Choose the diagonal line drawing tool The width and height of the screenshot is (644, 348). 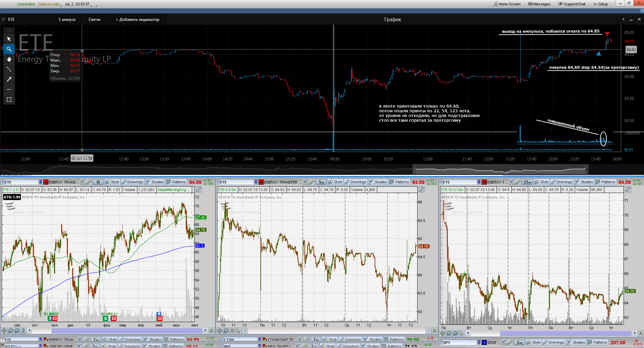(9, 69)
